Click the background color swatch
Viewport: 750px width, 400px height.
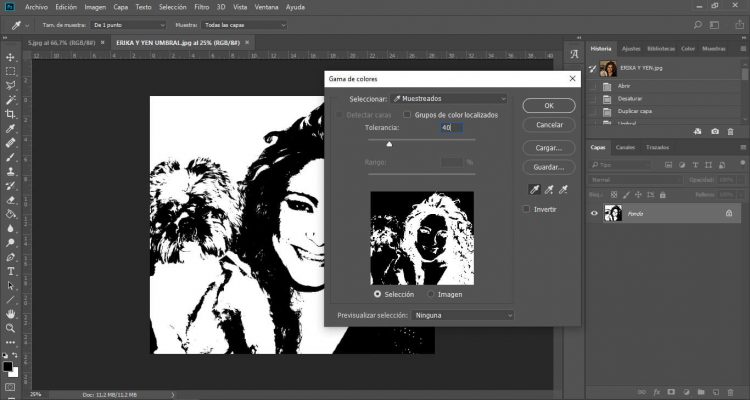pos(14,373)
